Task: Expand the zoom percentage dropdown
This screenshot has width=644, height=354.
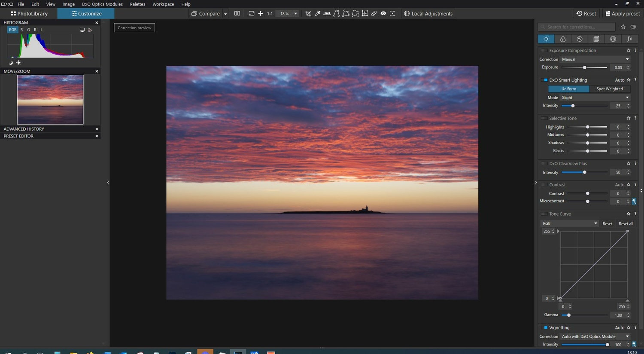Action: [x=295, y=14]
